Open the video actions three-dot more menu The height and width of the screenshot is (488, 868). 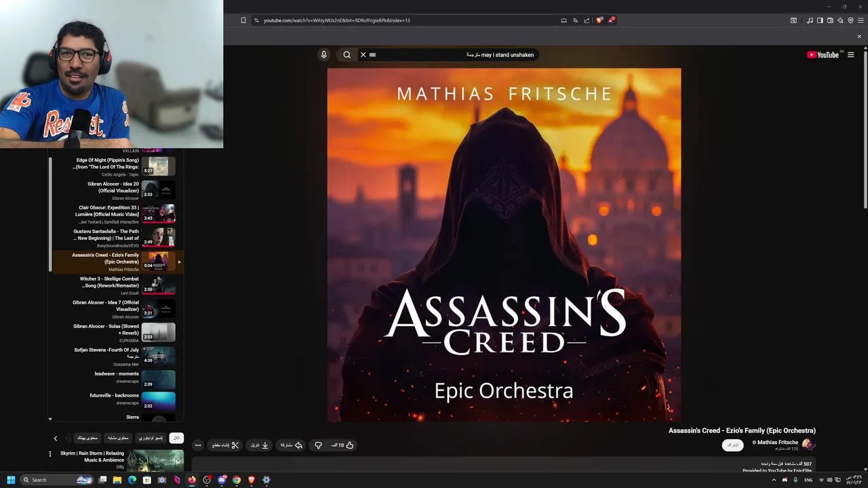pos(197,445)
